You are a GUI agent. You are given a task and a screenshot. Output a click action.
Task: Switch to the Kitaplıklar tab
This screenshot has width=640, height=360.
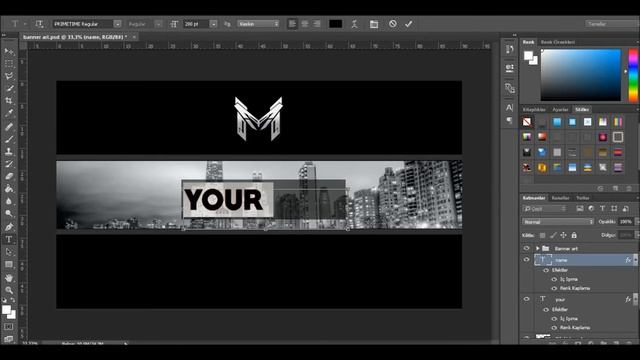point(534,109)
